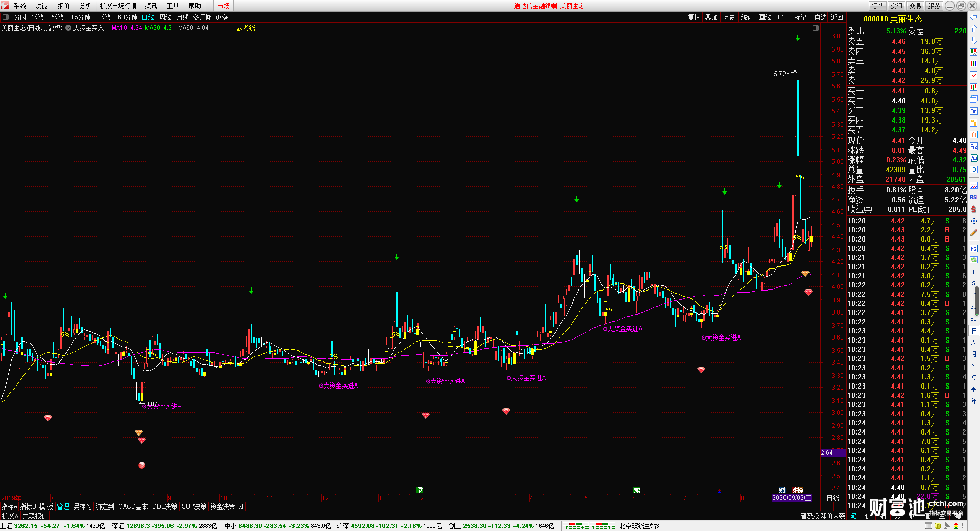Image resolution: width=980 pixels, height=531 pixels.
Task: Click the down arrow icon in right sidebar
Action: tap(973, 40)
